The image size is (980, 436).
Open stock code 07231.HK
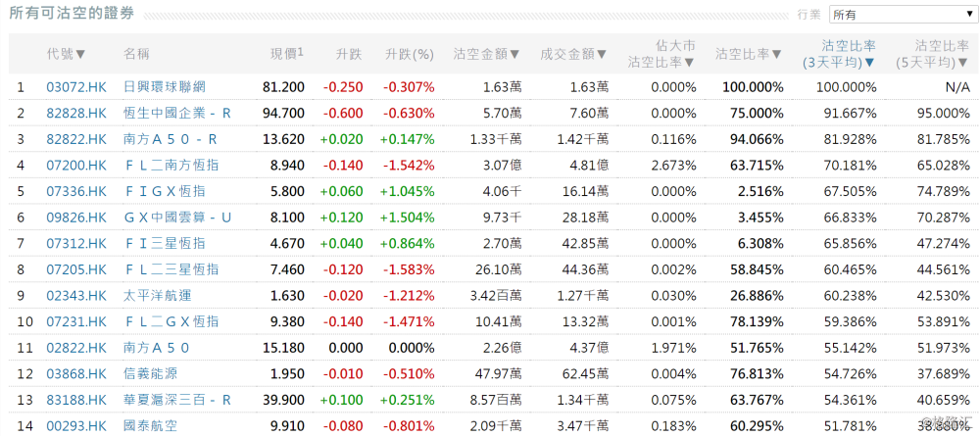click(x=76, y=321)
